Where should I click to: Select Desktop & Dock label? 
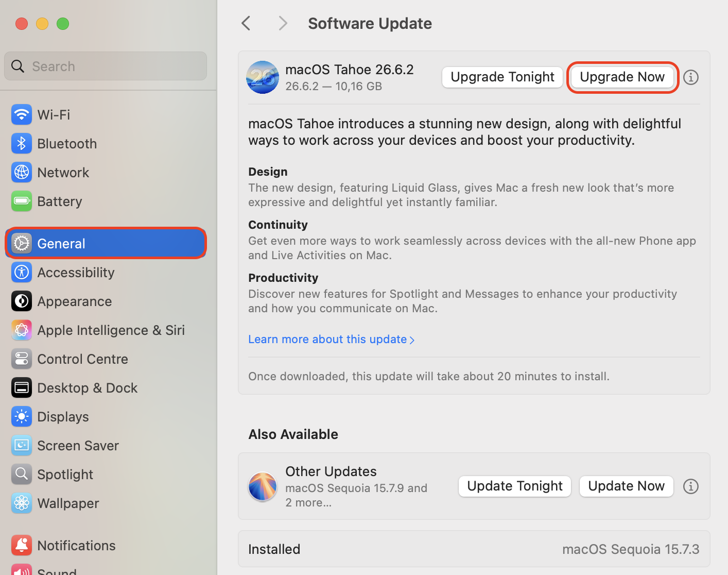coord(88,388)
